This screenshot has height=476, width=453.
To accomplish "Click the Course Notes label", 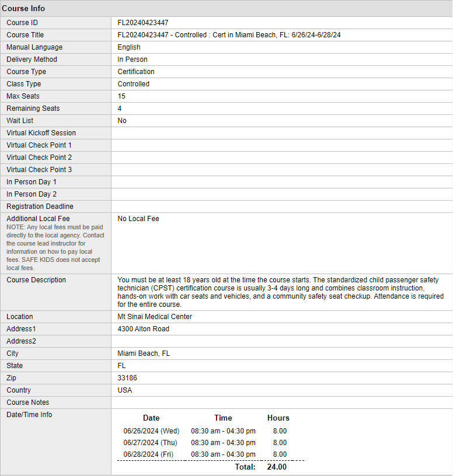I will tap(27, 402).
